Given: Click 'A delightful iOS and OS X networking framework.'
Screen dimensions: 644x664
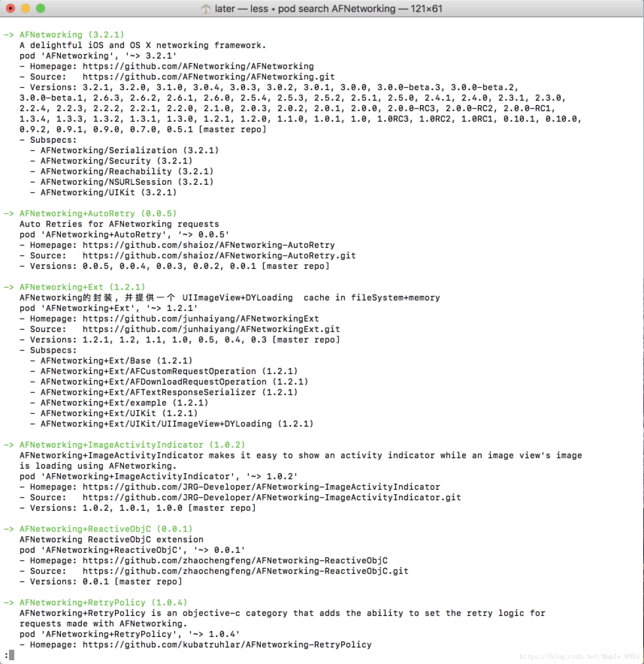Looking at the screenshot, I should click(x=143, y=45).
